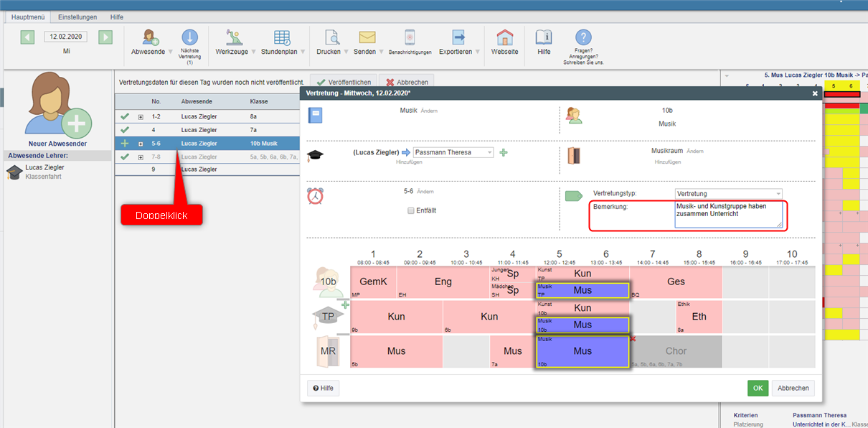Click the date field 12.02.2020
The width and height of the screenshot is (868, 428).
pos(66,37)
